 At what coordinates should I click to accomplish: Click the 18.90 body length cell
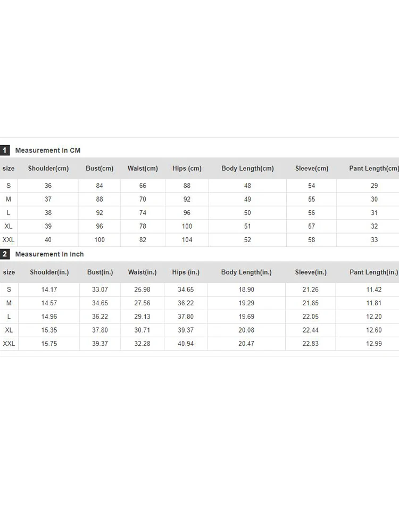click(x=246, y=289)
